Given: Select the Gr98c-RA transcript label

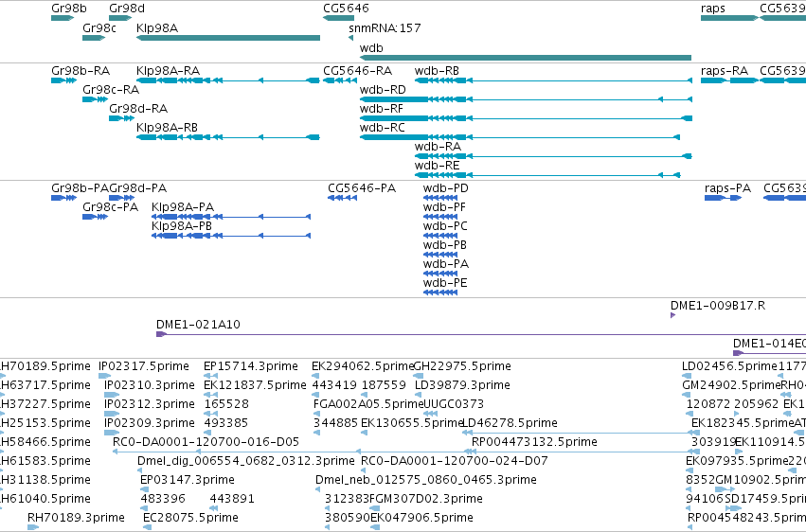Looking at the screenshot, I should pyautogui.click(x=111, y=89).
